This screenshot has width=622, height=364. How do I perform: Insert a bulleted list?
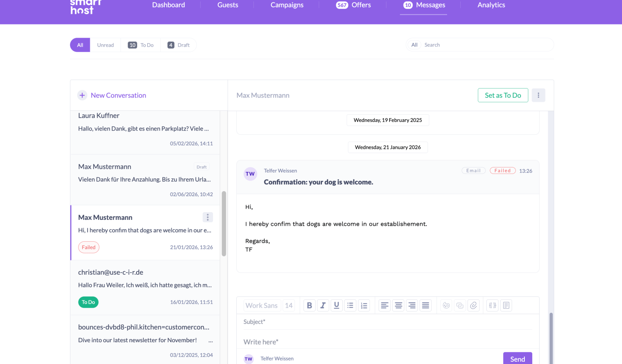350,305
